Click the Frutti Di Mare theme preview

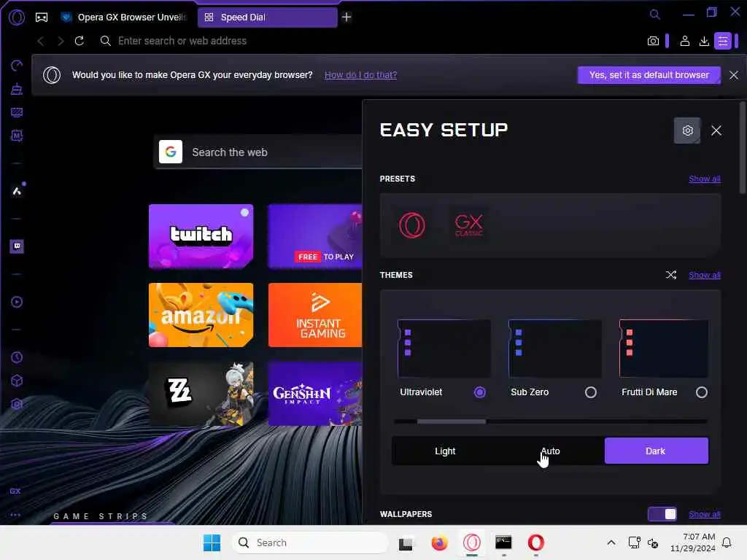pyautogui.click(x=664, y=349)
